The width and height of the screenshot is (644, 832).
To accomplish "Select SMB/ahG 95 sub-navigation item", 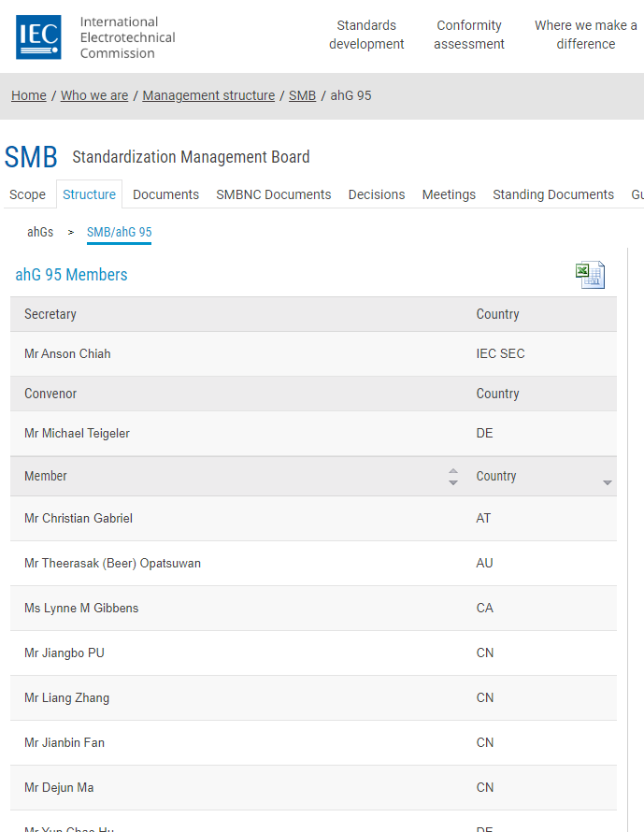I will 120,233.
